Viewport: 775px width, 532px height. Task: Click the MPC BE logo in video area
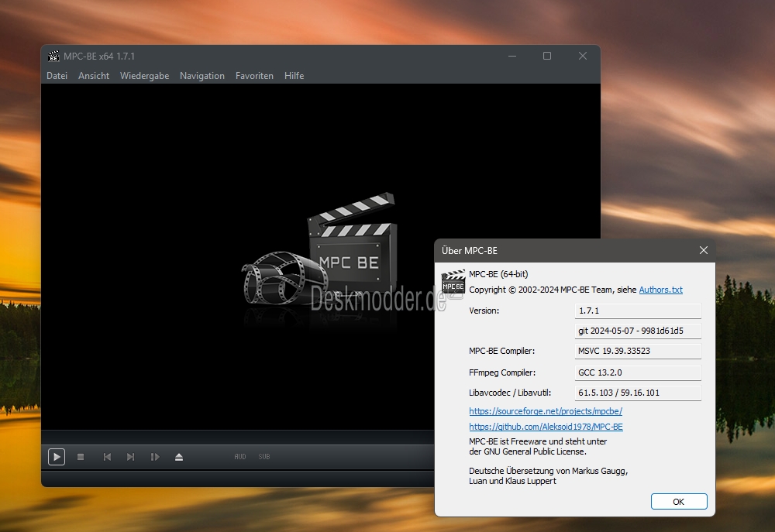click(319, 249)
